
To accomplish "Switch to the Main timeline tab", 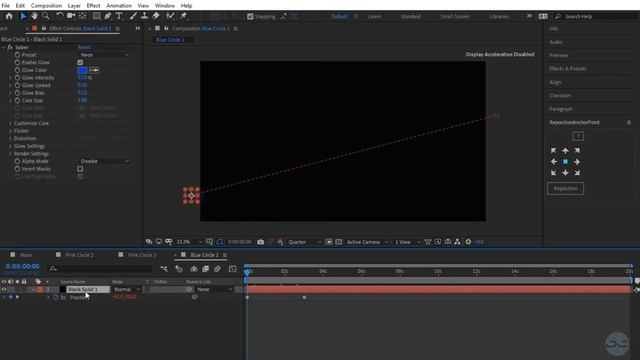I will [26, 255].
